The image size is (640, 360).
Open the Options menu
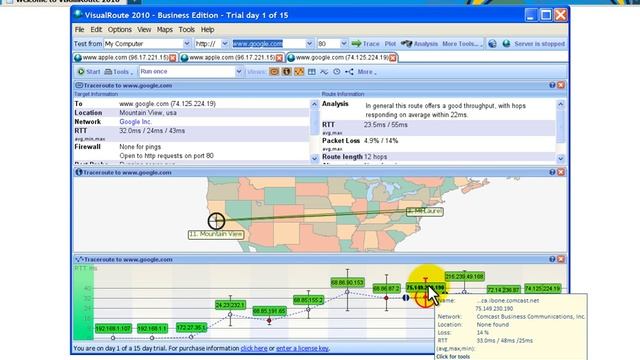[120, 30]
